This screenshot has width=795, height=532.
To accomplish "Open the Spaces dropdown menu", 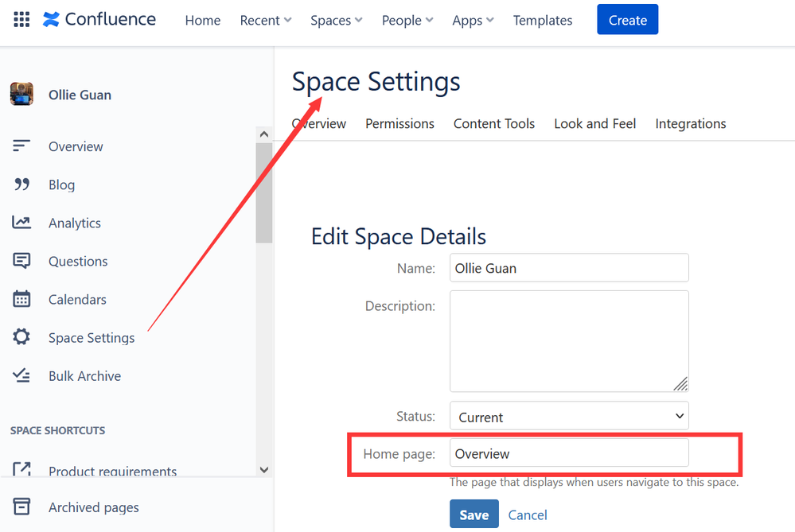I will (336, 20).
